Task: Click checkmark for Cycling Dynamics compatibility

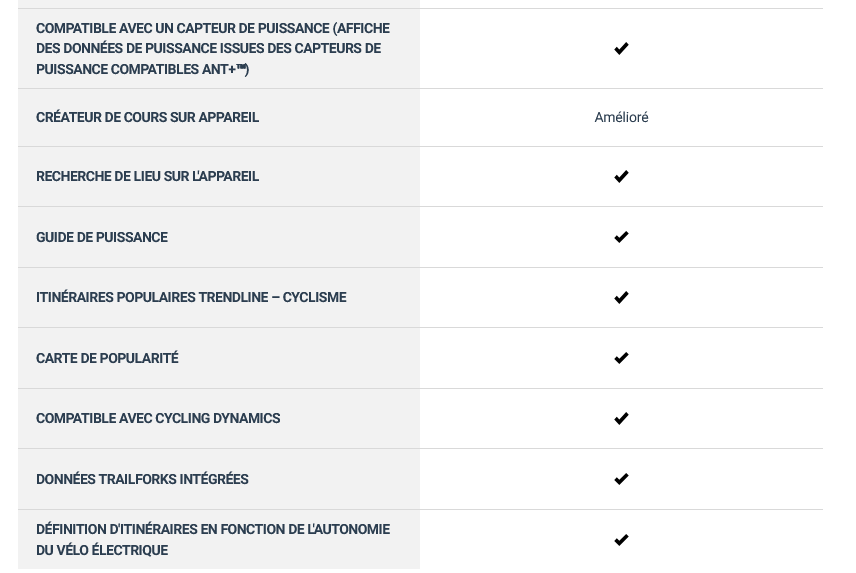Action: pyautogui.click(x=621, y=419)
